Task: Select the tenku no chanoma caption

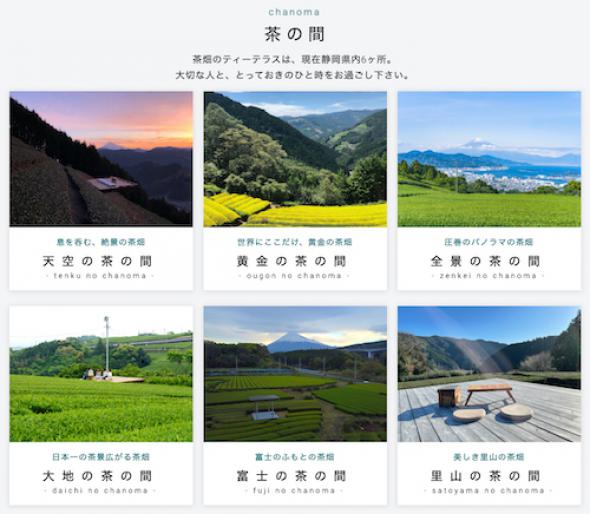Action: click(100, 276)
